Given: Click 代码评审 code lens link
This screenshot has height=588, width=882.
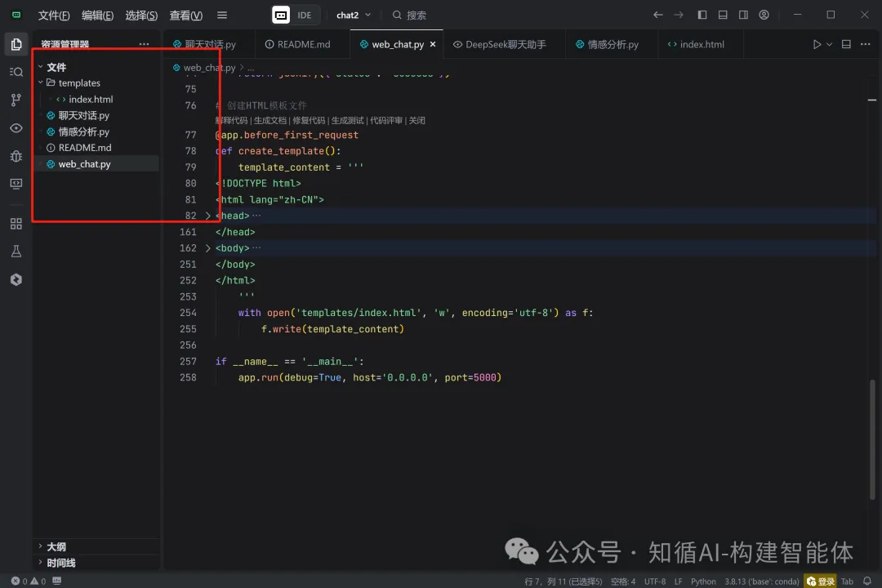Looking at the screenshot, I should [385, 120].
